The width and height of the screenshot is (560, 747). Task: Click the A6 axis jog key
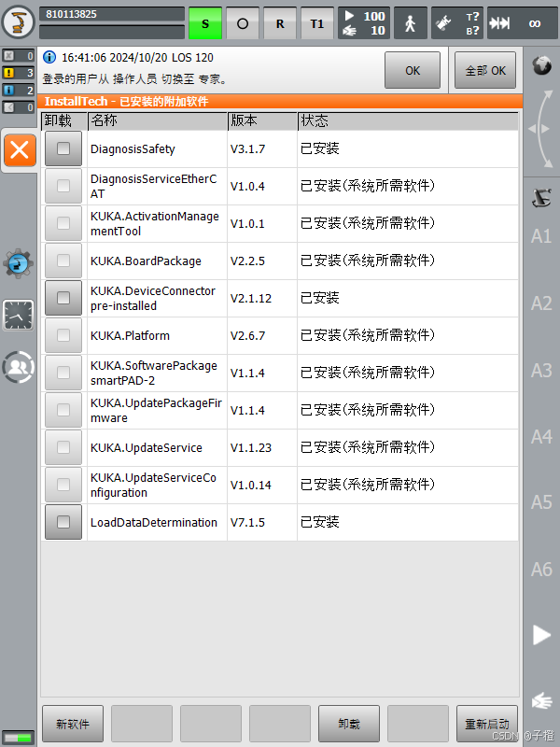point(541,570)
